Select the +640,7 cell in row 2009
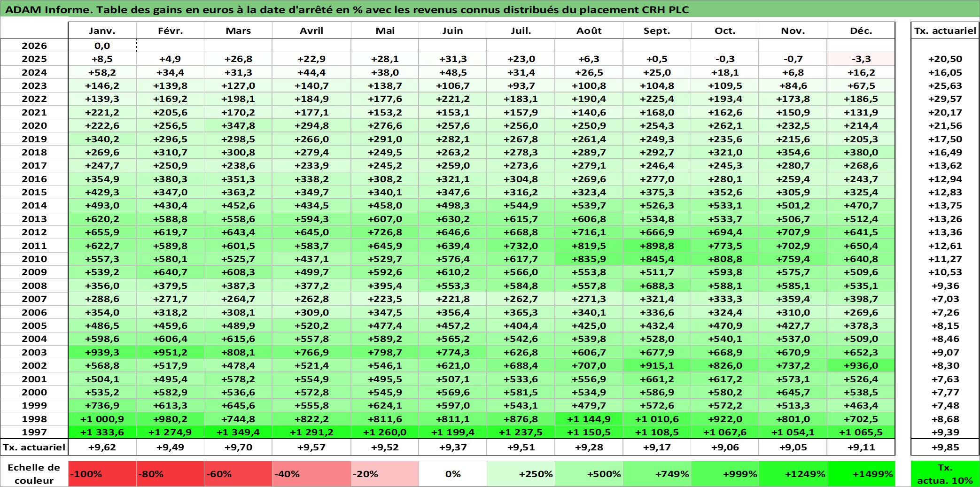 pos(170,272)
